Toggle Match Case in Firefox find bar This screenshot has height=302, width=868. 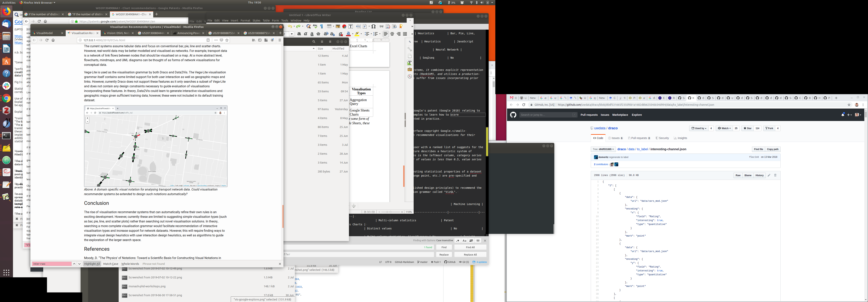click(x=110, y=264)
